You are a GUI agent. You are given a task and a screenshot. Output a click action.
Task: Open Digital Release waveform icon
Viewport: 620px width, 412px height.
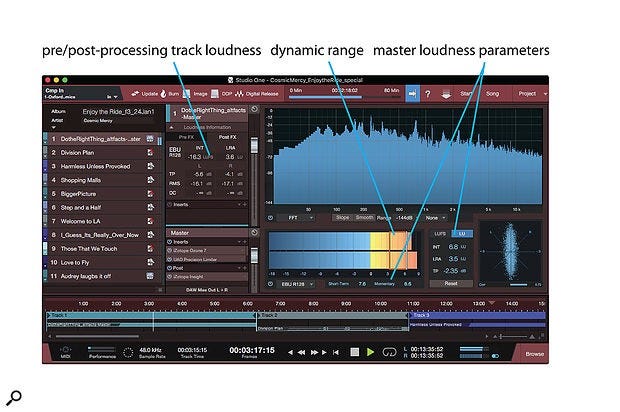tap(239, 94)
